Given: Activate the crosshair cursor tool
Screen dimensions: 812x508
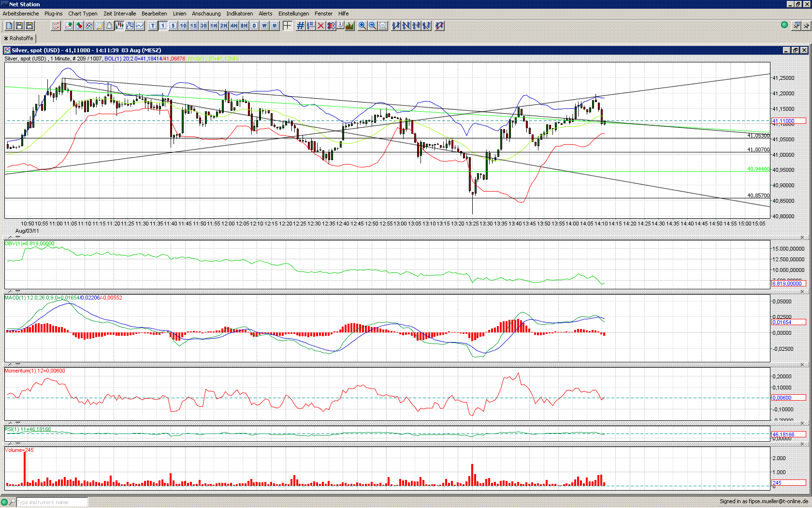Looking at the screenshot, I should pyautogui.click(x=287, y=26).
